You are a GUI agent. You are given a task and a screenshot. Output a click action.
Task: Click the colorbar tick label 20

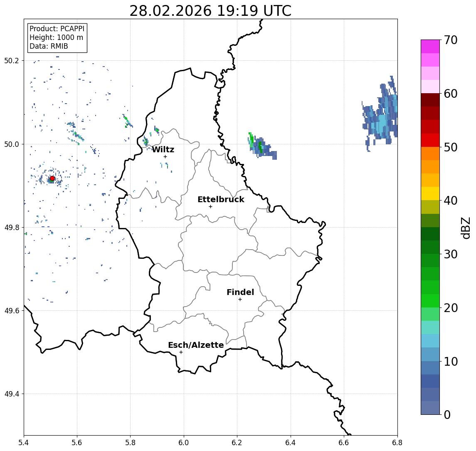click(451, 307)
